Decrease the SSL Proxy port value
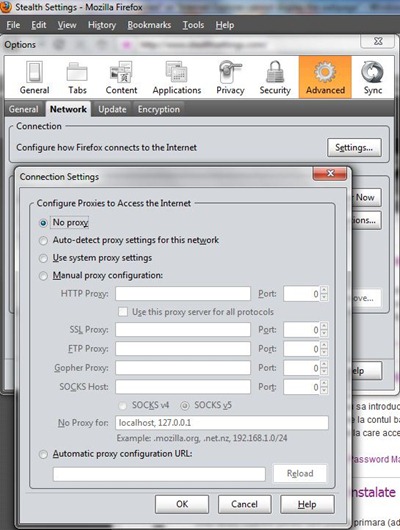Image resolution: width=400 pixels, height=530 pixels. 324,333
